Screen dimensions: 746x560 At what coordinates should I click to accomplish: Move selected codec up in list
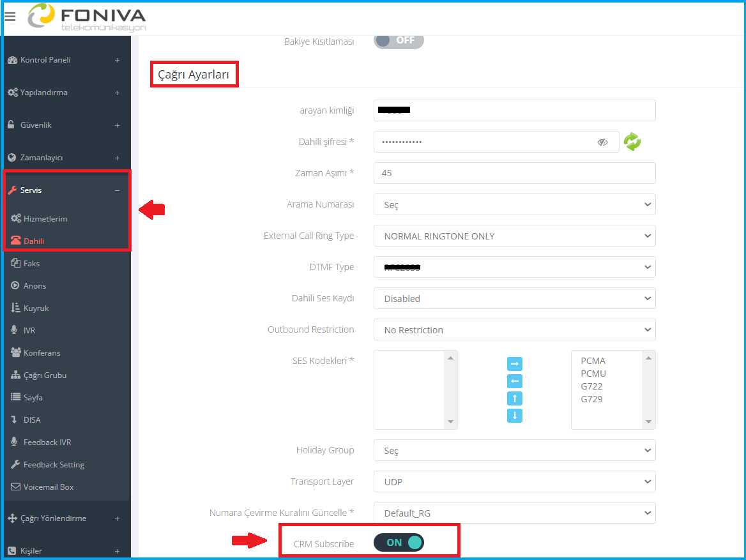tap(514, 398)
